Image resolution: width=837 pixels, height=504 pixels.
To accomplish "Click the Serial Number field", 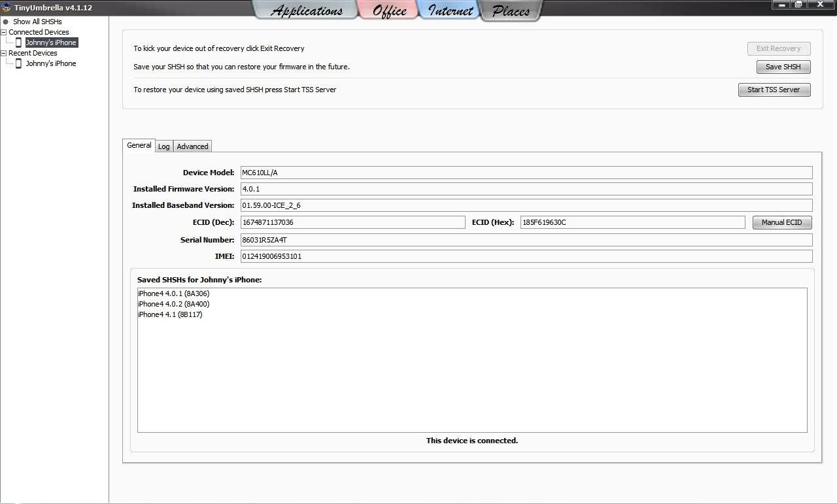I will (x=526, y=240).
